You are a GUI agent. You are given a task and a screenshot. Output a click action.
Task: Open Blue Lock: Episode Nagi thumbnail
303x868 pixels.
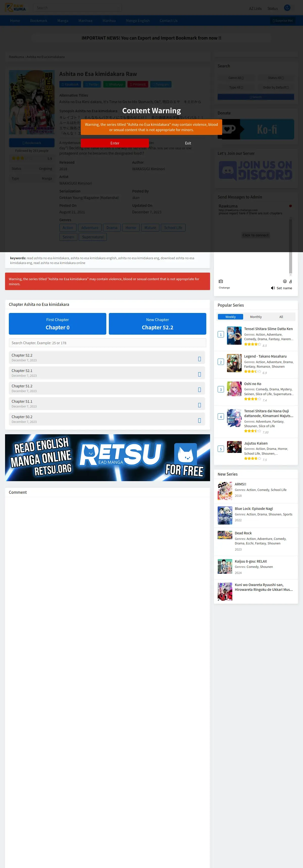pos(225,515)
